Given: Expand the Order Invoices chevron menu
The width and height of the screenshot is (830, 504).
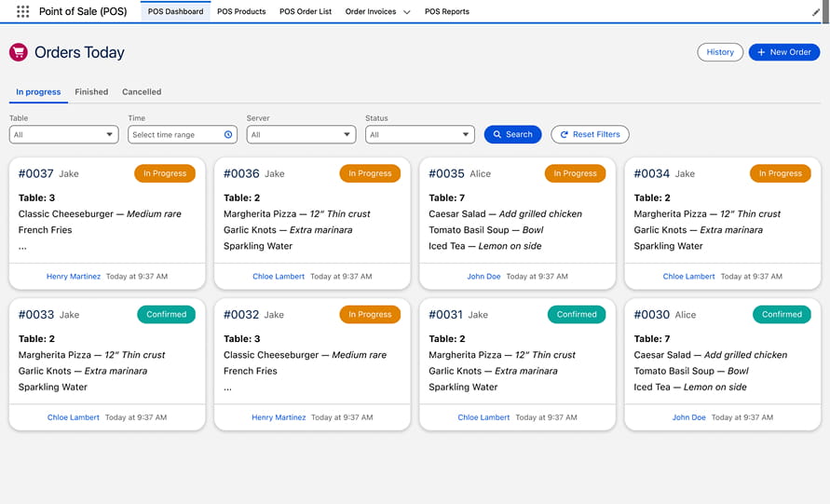Looking at the screenshot, I should click(406, 12).
